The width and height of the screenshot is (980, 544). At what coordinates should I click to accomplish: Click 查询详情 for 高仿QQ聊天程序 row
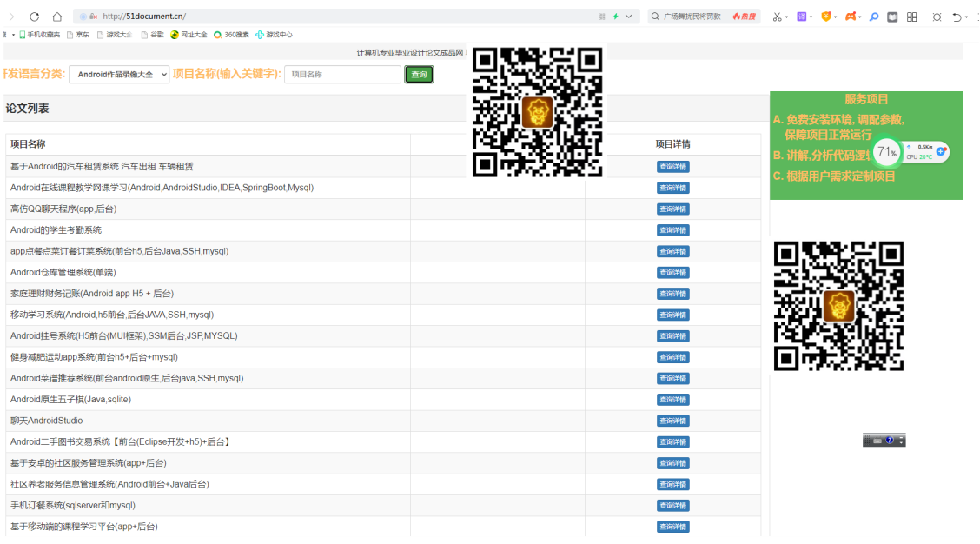click(673, 209)
